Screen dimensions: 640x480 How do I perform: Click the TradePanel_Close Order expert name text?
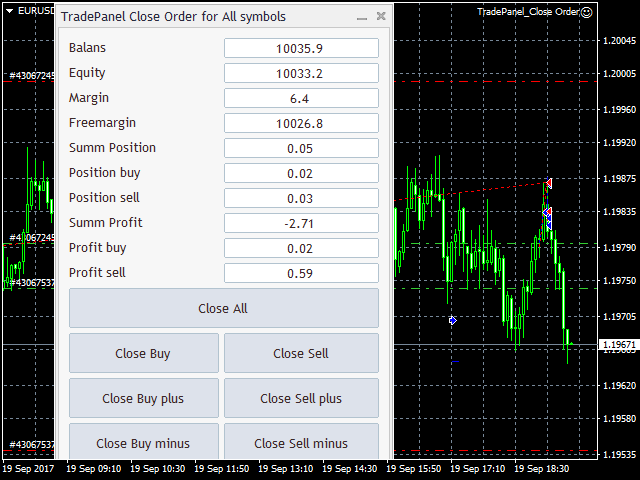pyautogui.click(x=528, y=12)
